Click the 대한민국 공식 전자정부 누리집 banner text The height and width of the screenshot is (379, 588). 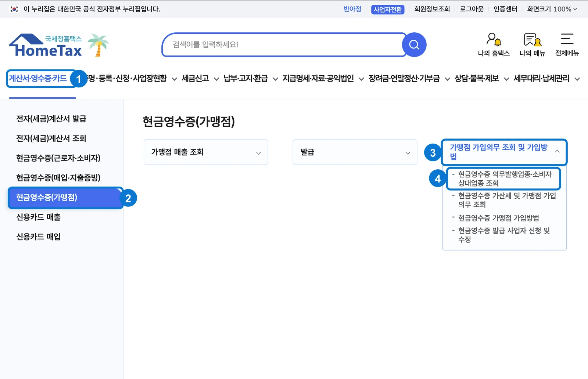pyautogui.click(x=92, y=9)
